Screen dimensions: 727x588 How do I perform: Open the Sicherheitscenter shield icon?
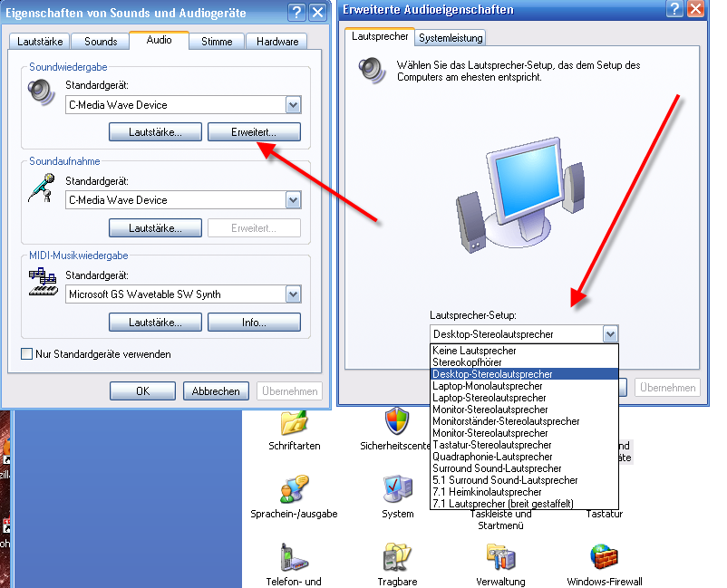[x=397, y=421]
